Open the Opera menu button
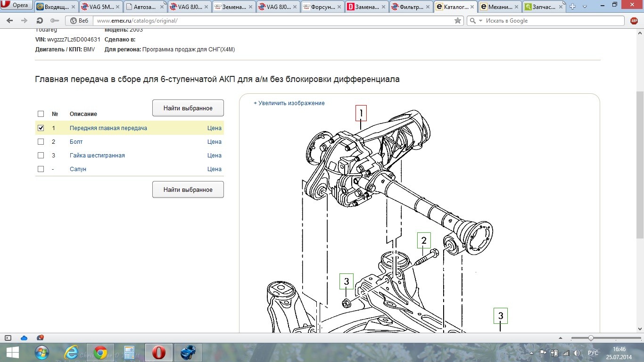The width and height of the screenshot is (644, 362). coord(17,6)
